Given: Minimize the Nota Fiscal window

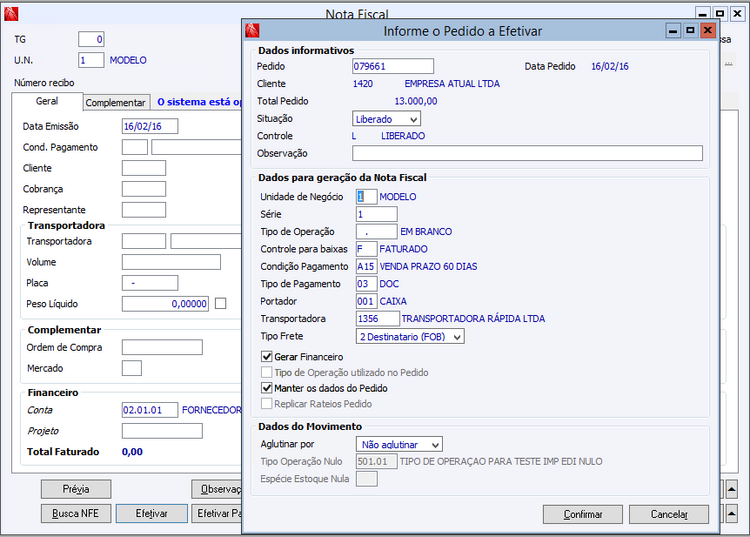Looking at the screenshot, I should point(702,14).
